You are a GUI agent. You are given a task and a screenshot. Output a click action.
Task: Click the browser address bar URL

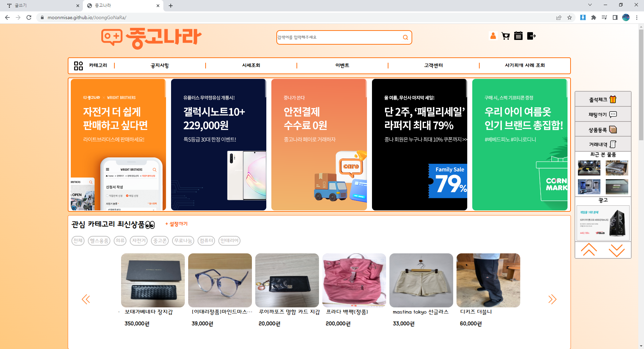coord(87,17)
